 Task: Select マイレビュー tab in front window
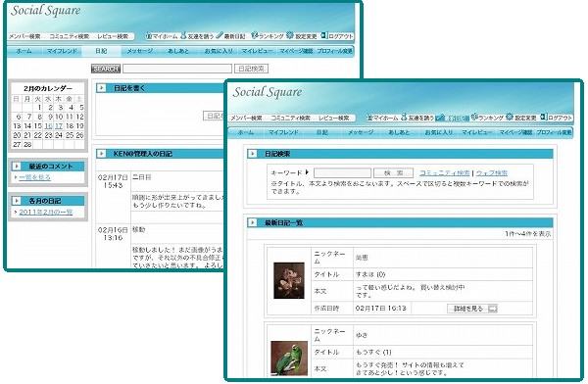[x=477, y=132]
